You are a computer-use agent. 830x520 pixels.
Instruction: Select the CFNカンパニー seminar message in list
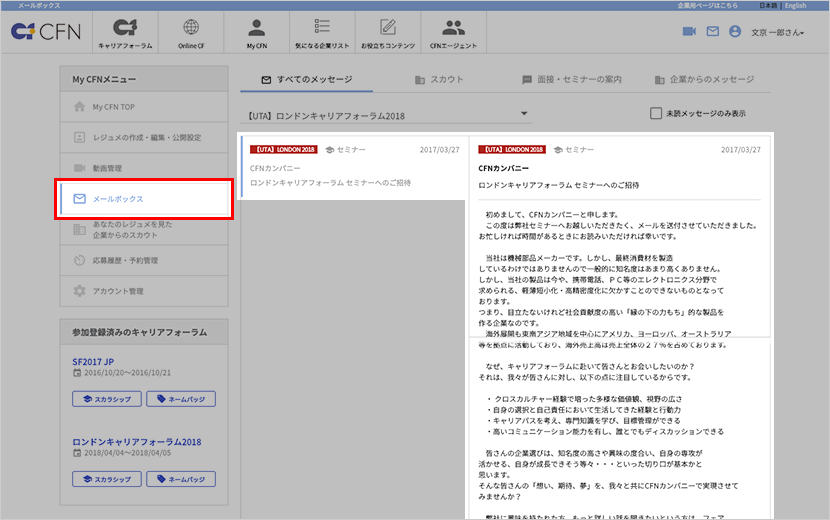click(x=353, y=167)
